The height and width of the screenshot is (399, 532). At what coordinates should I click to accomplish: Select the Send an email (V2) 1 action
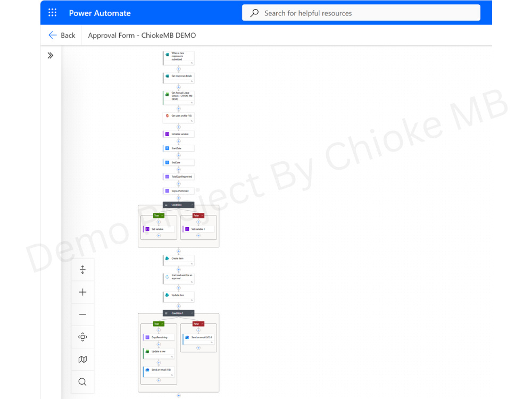198,339
